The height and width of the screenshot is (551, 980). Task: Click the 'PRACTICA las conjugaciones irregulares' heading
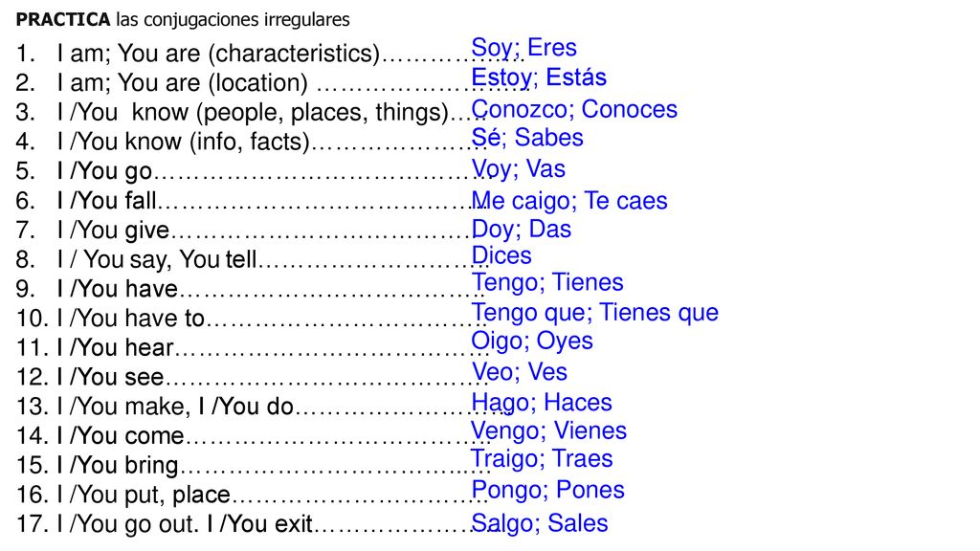[x=183, y=20]
